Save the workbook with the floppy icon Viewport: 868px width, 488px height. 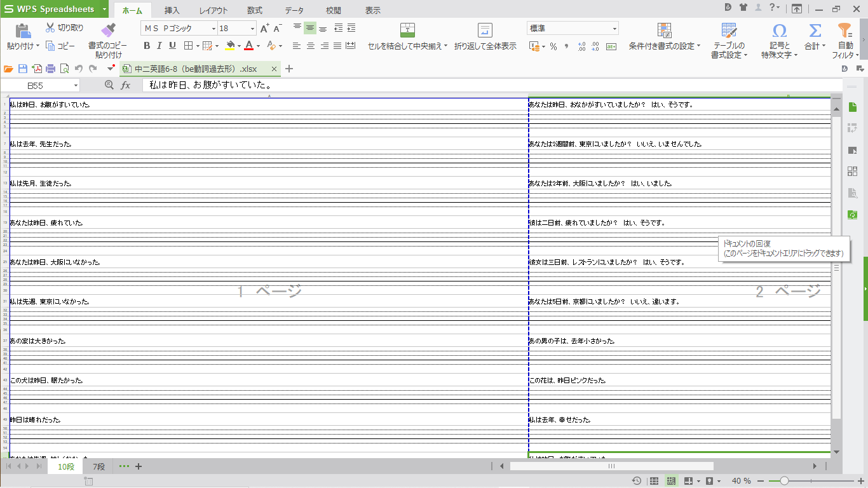pos(23,69)
